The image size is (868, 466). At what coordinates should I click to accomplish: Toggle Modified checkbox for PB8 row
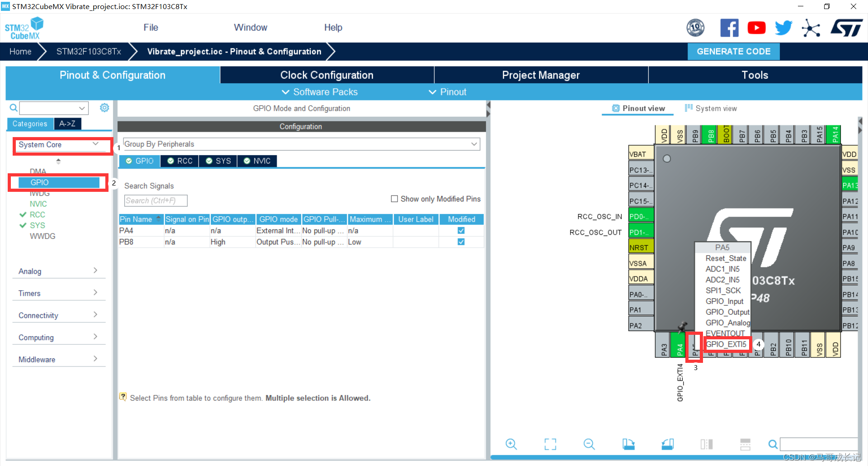461,242
